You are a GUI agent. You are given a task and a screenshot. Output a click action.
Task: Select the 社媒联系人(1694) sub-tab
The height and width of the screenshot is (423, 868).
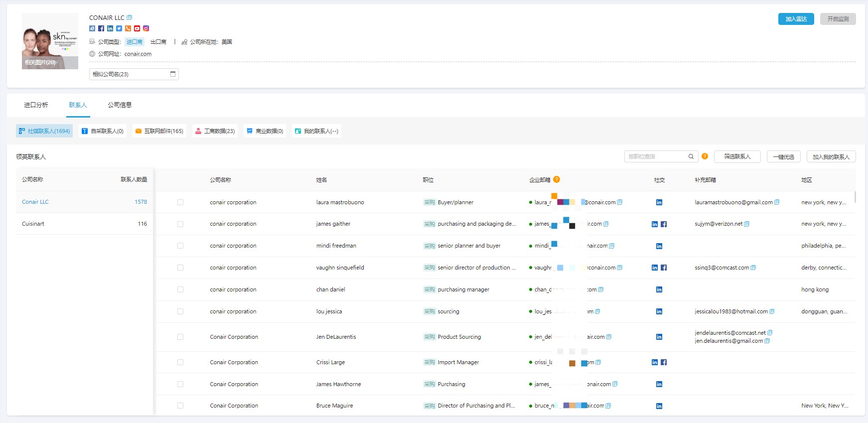44,131
